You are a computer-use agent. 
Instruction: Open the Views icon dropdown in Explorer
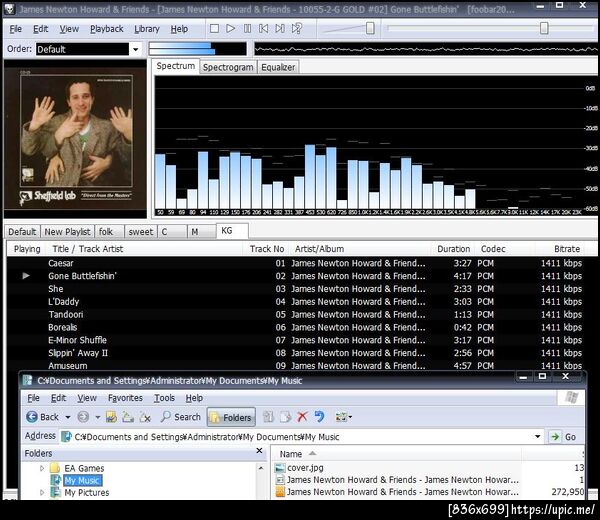[343, 417]
